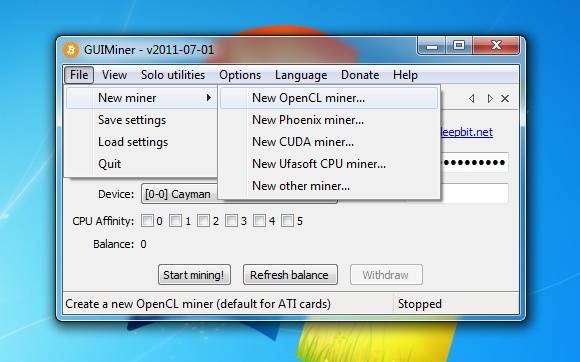Check CPU Affinity checkbox 5

click(287, 221)
